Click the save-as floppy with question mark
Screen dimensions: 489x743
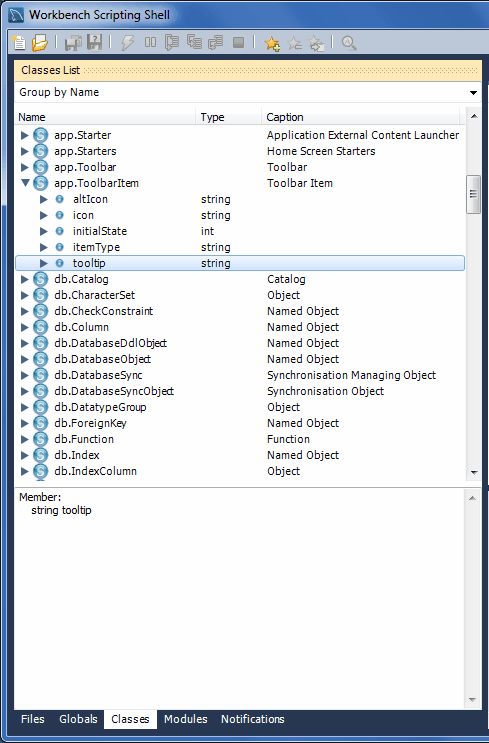[x=95, y=43]
